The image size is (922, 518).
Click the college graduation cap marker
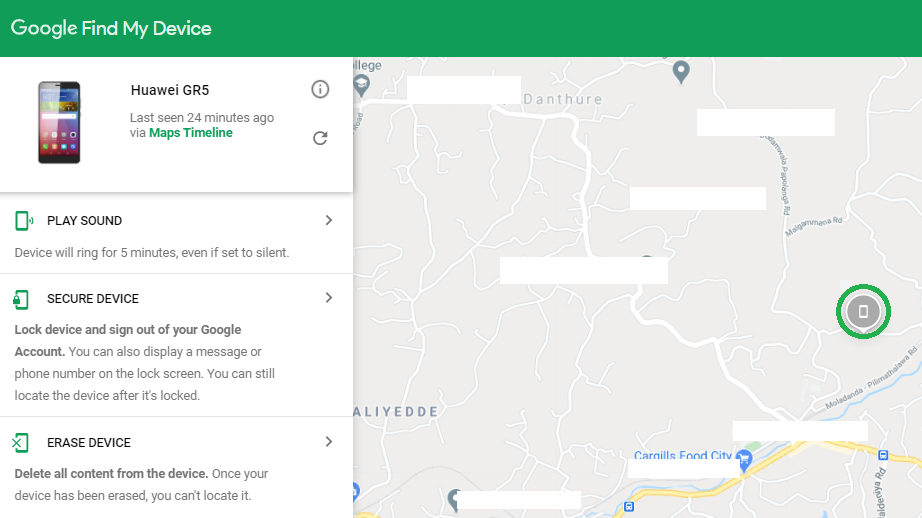[361, 86]
